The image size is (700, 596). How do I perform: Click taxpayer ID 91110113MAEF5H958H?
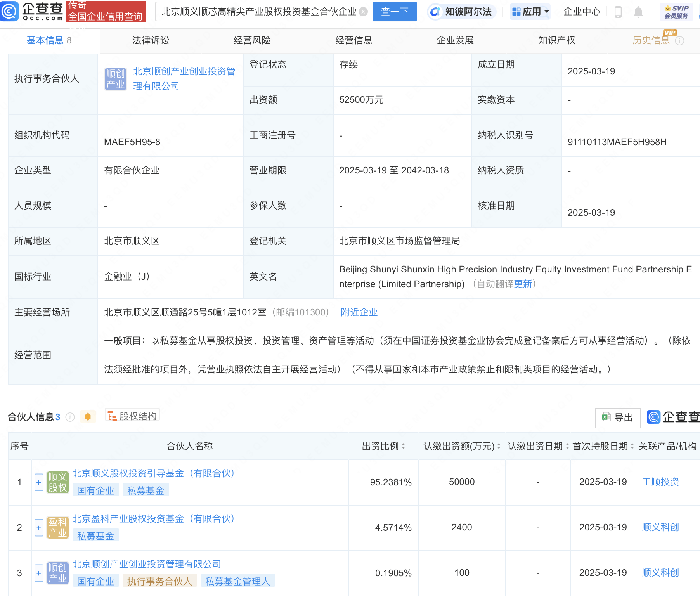point(617,142)
